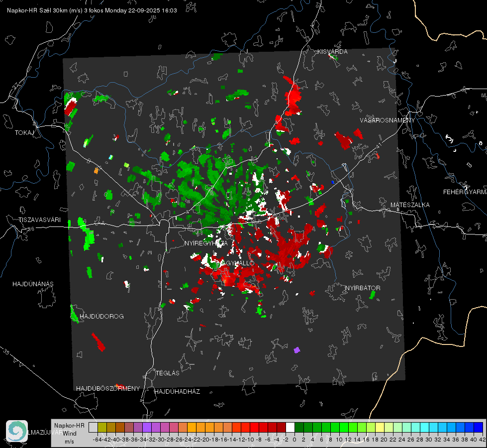Image resolution: width=487 pixels, height=448 pixels.
Task: Click the FEHÉRGYARMAT label at the right edge
Action: point(465,192)
